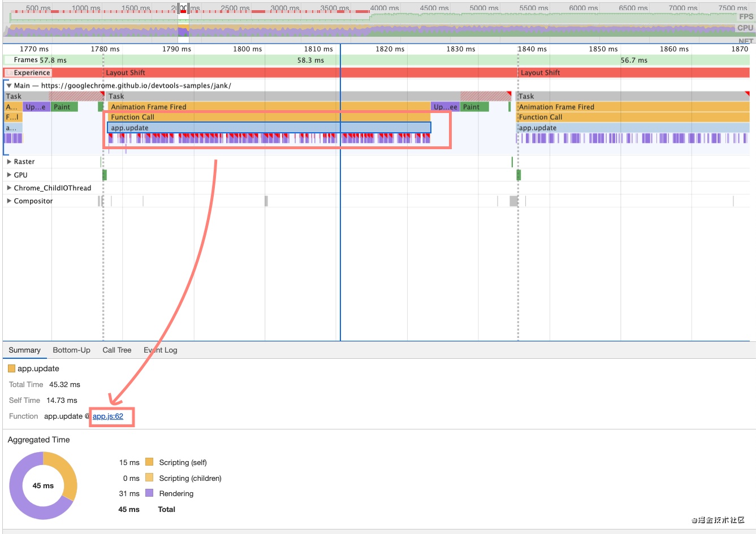Select the Function Call bar above selected app.update
Viewport: 756px width, 534px height.
pos(269,117)
